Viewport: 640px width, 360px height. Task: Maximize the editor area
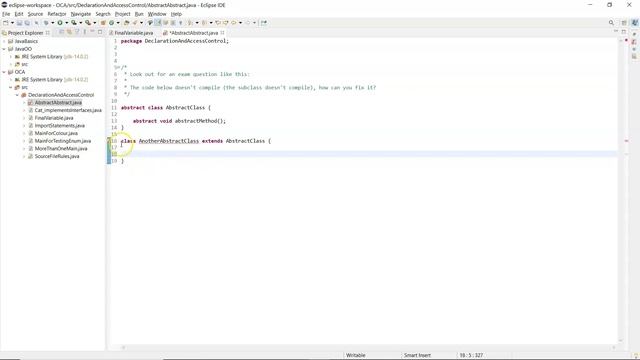point(624,32)
